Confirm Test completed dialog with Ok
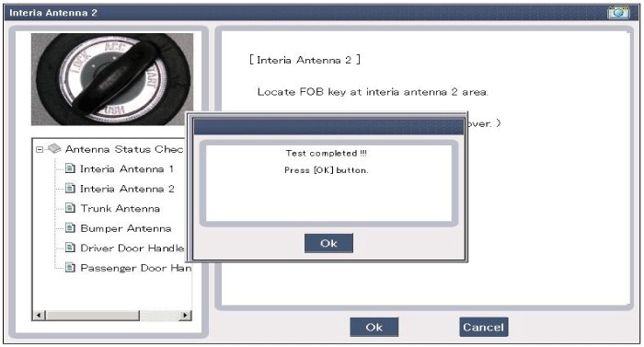The height and width of the screenshot is (347, 644). [x=328, y=243]
